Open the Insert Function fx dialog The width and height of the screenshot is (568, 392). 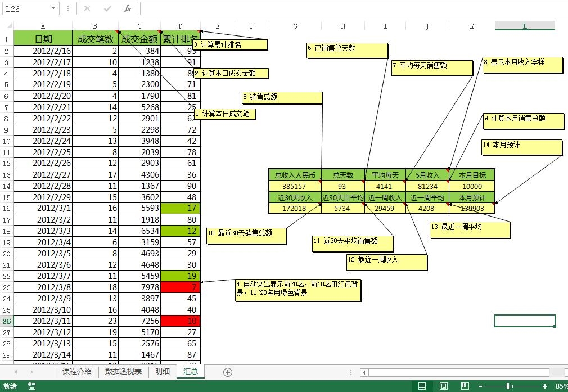(128, 8)
